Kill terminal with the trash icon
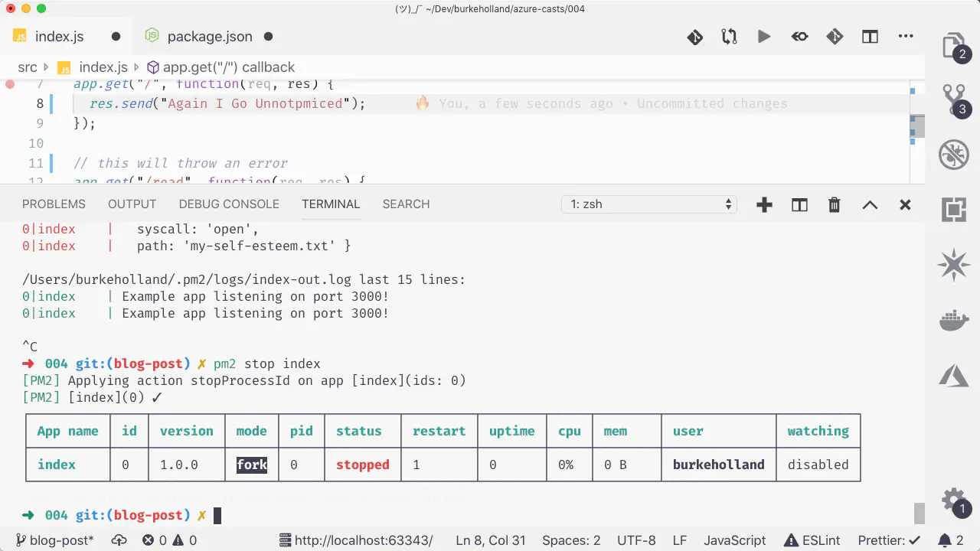980x551 pixels. click(835, 204)
